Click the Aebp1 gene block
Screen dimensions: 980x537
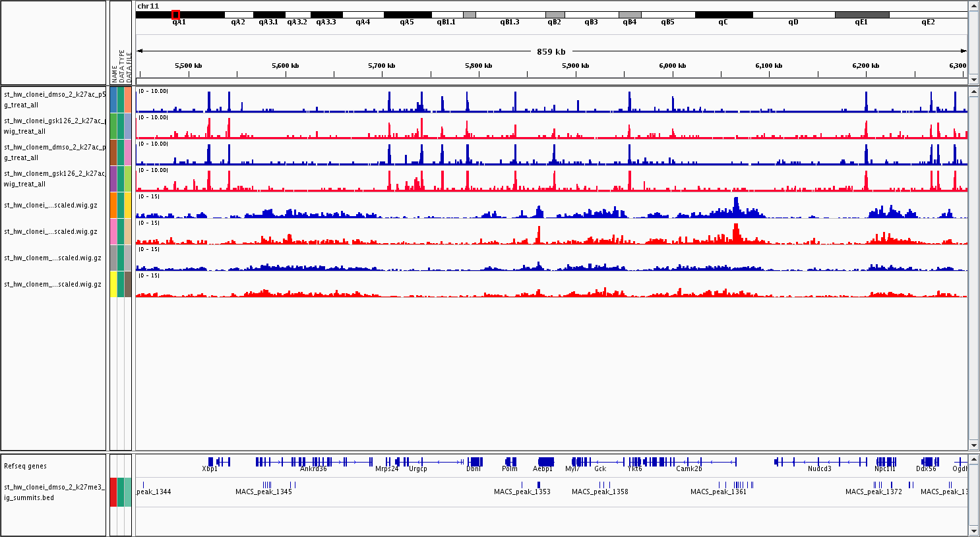click(x=545, y=462)
